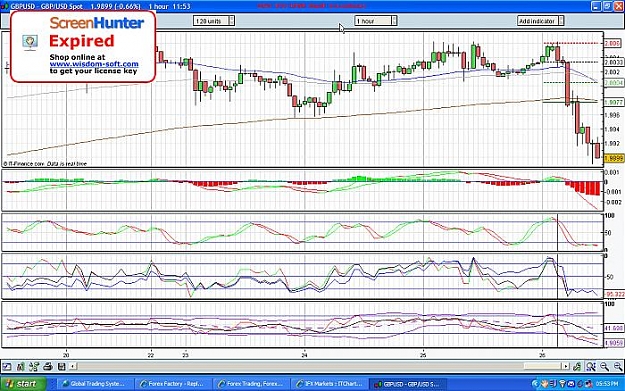Click the date marker '25' on the time axis
The image size is (625, 391).
click(x=423, y=354)
